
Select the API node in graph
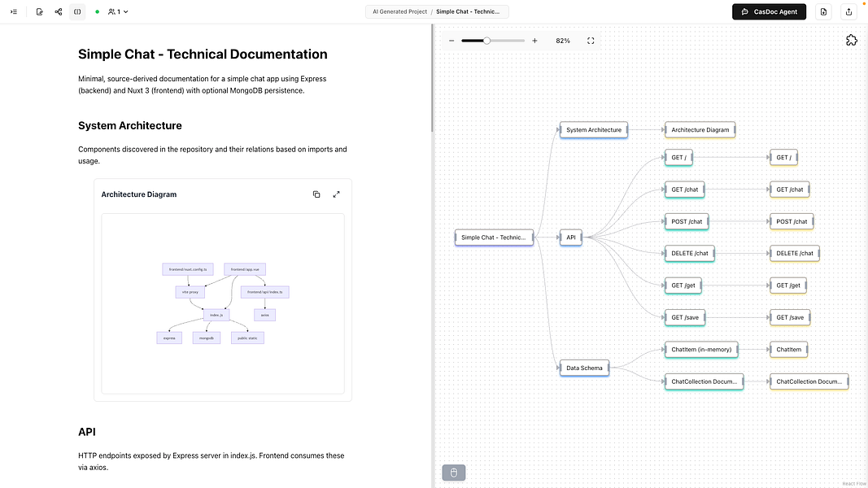tap(571, 237)
